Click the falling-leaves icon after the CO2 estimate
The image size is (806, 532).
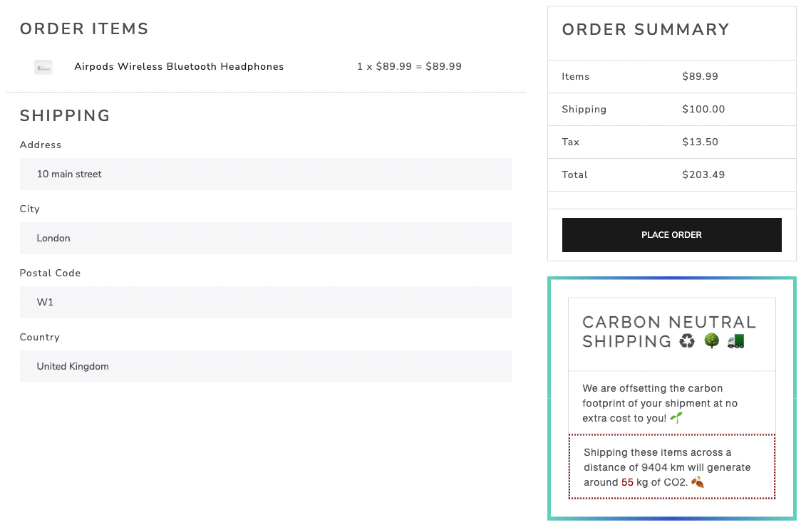pyautogui.click(x=696, y=481)
